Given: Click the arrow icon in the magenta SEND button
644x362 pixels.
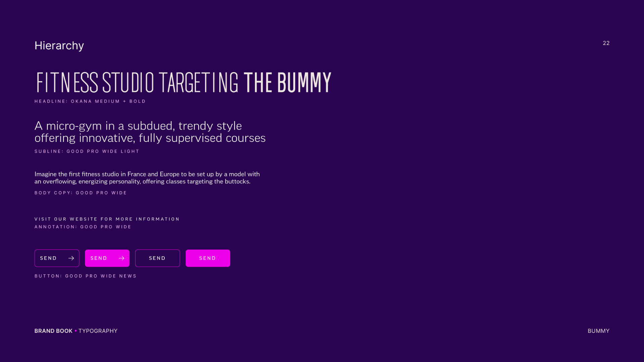Looking at the screenshot, I should tap(121, 258).
